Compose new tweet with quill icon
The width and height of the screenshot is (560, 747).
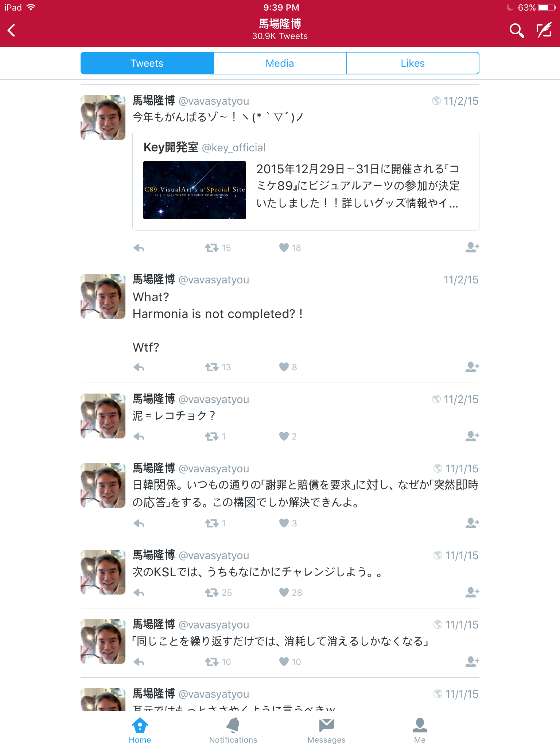544,30
